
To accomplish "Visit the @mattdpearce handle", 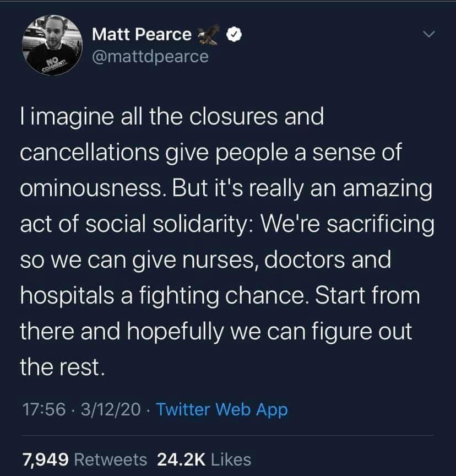I will [x=150, y=56].
